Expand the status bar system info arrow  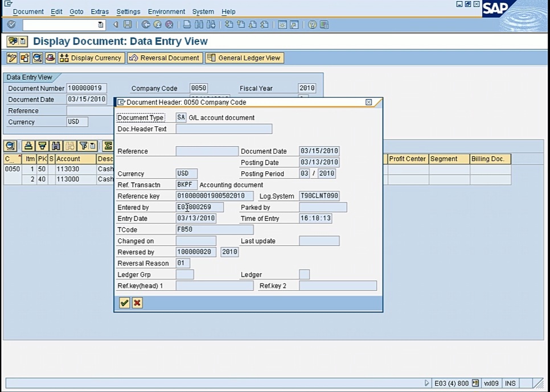tap(426, 383)
